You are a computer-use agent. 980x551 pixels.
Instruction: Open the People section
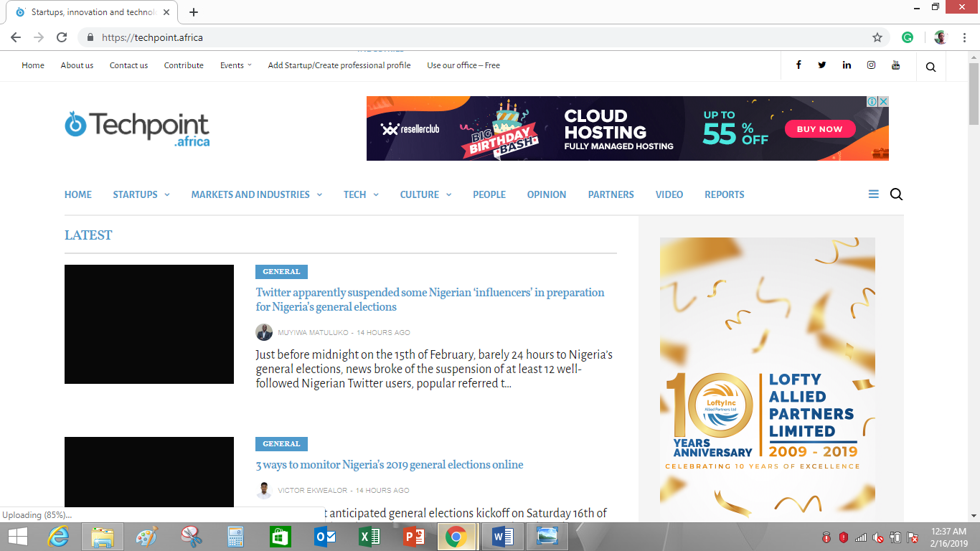489,194
